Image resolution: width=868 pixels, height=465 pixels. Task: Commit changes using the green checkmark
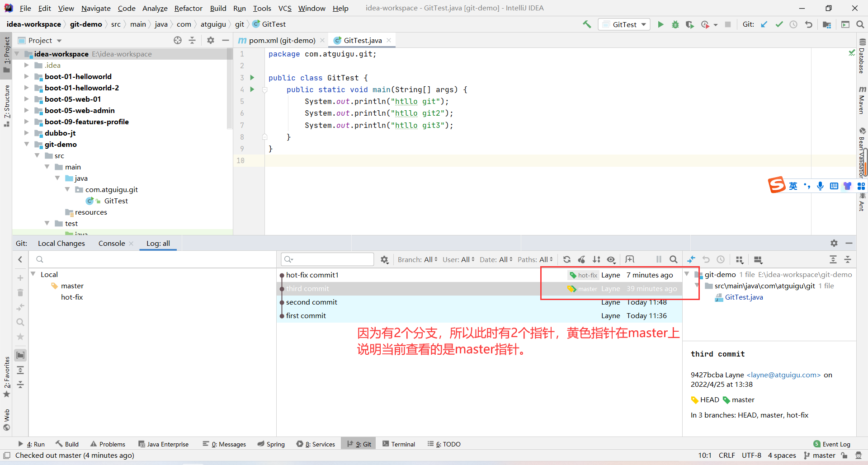(x=779, y=24)
